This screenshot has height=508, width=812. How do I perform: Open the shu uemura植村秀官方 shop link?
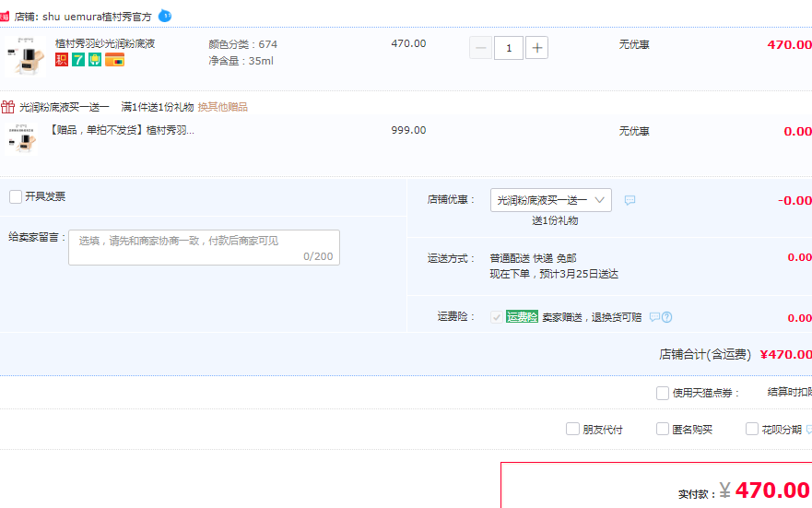click(x=97, y=17)
